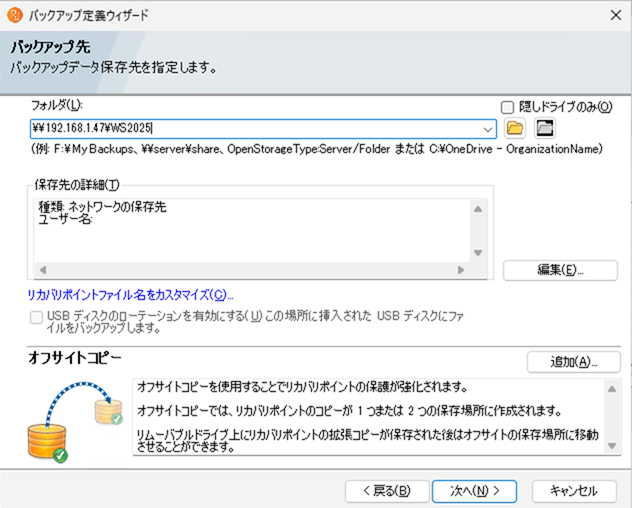Click the up arrow in 保存先の詳細 scrollbar
Viewport: 632px width, 508px height.
478,209
